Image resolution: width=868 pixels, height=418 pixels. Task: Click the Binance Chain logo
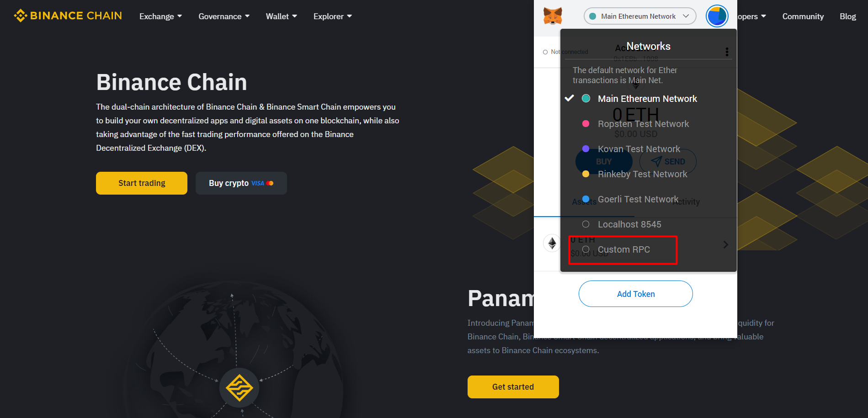click(x=68, y=16)
